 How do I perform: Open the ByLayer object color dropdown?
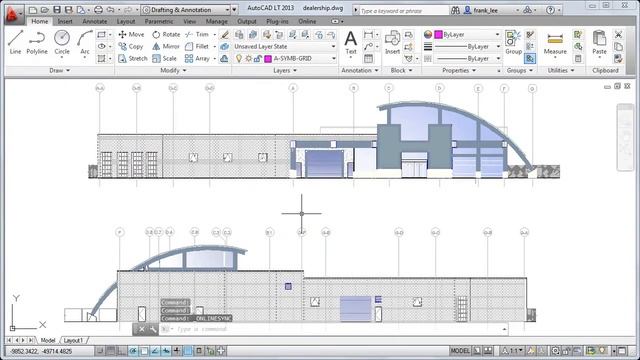(x=467, y=35)
